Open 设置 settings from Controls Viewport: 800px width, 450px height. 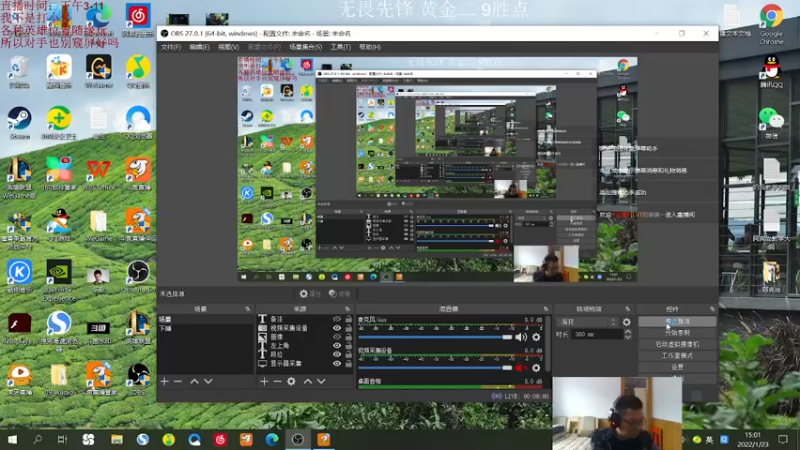coord(677,367)
